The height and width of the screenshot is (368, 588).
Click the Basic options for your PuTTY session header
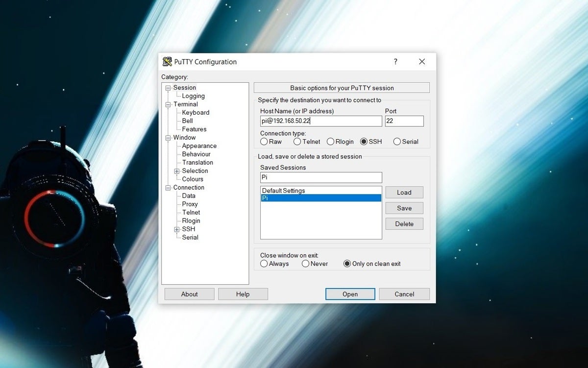pyautogui.click(x=342, y=88)
